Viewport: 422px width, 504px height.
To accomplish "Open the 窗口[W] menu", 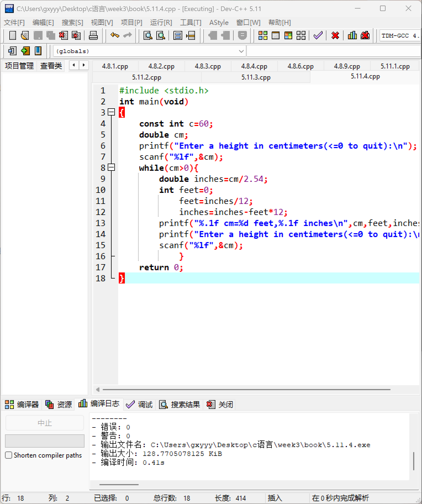I will point(248,22).
